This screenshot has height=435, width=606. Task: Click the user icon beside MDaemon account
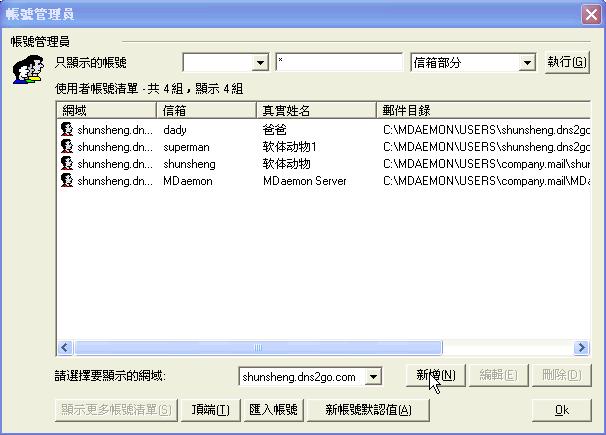pyautogui.click(x=66, y=181)
